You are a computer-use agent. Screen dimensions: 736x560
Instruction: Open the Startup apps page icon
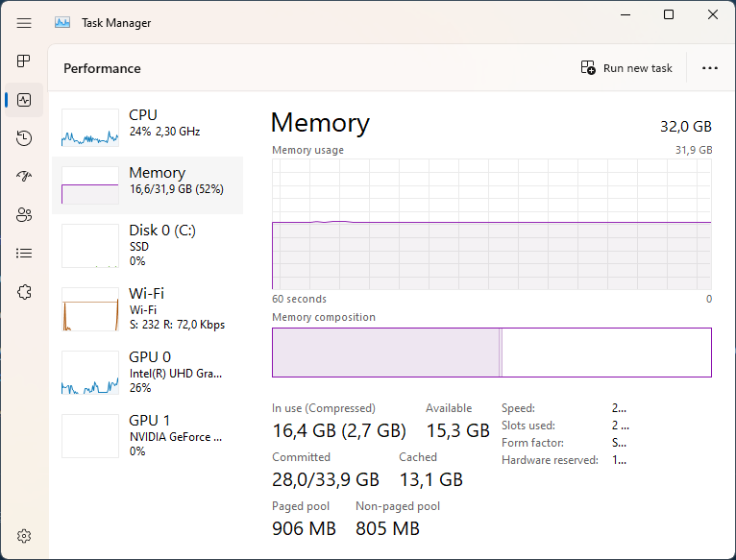click(x=24, y=176)
